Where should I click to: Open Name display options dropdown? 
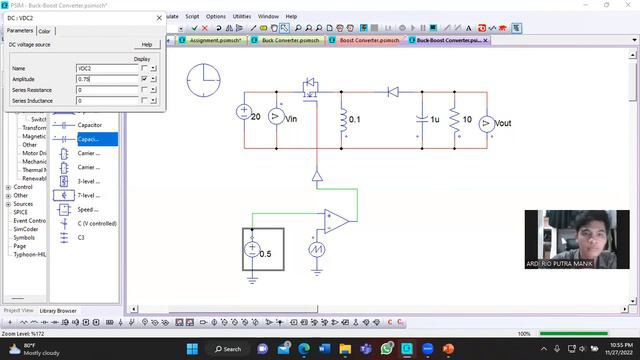[x=153, y=68]
